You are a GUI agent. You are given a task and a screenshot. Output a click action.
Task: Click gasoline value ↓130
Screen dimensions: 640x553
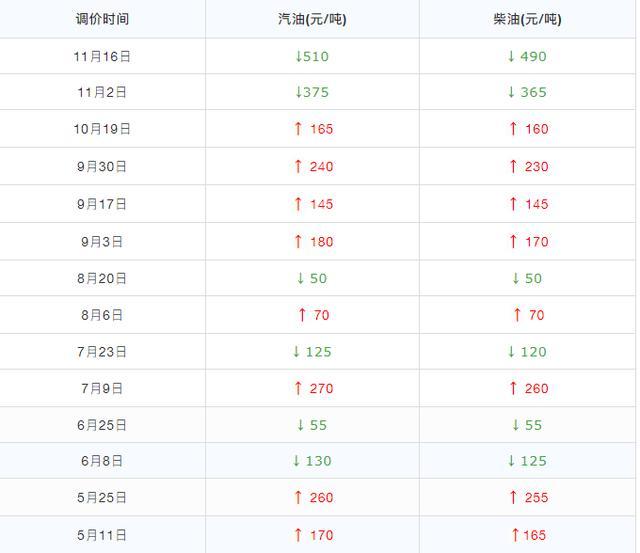coord(312,461)
